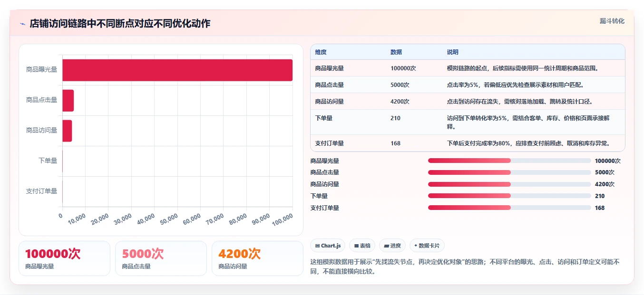Image resolution: width=644 pixels, height=295 pixels.
Task: Select the 表格 chip
Action: [362, 246]
